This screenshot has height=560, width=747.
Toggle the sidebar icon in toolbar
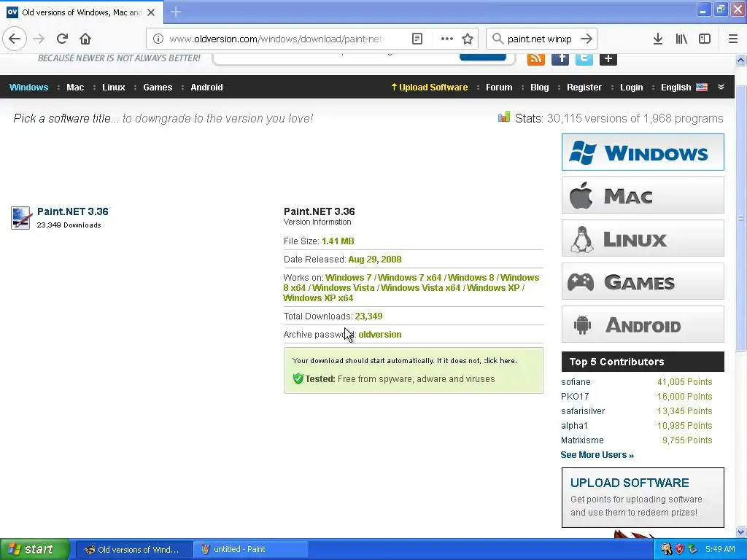(705, 39)
